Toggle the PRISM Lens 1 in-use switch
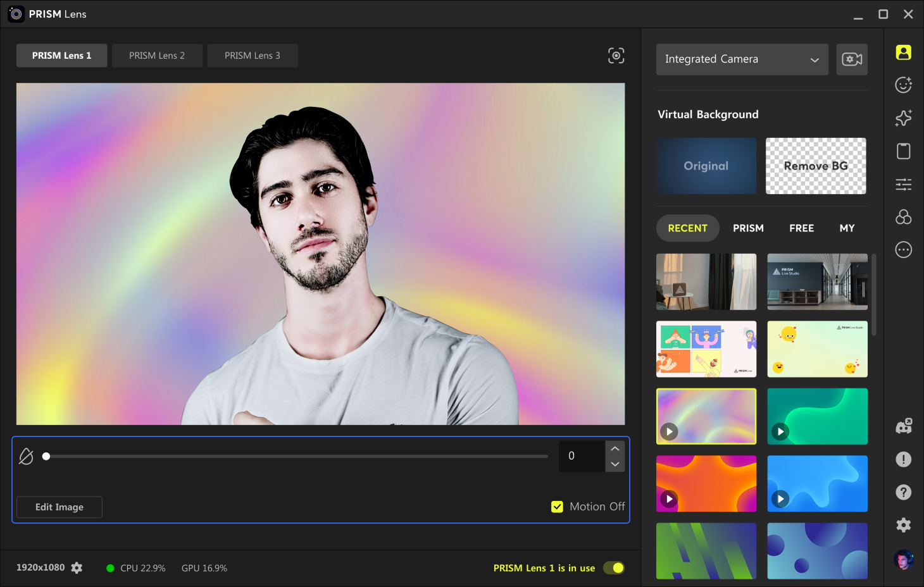This screenshot has height=587, width=924. [614, 568]
